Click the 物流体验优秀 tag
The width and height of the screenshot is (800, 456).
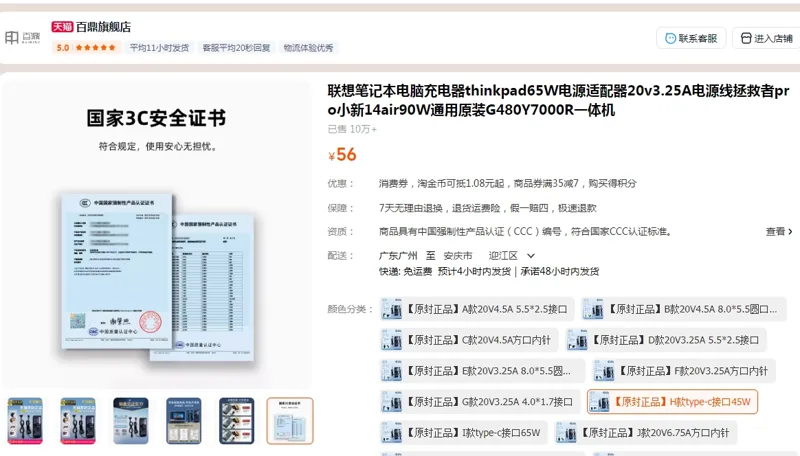coord(308,47)
